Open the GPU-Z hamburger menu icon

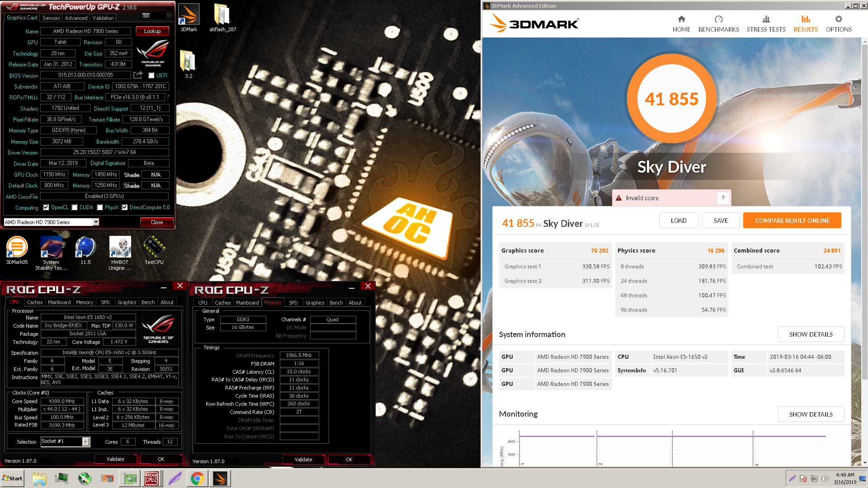click(x=169, y=15)
